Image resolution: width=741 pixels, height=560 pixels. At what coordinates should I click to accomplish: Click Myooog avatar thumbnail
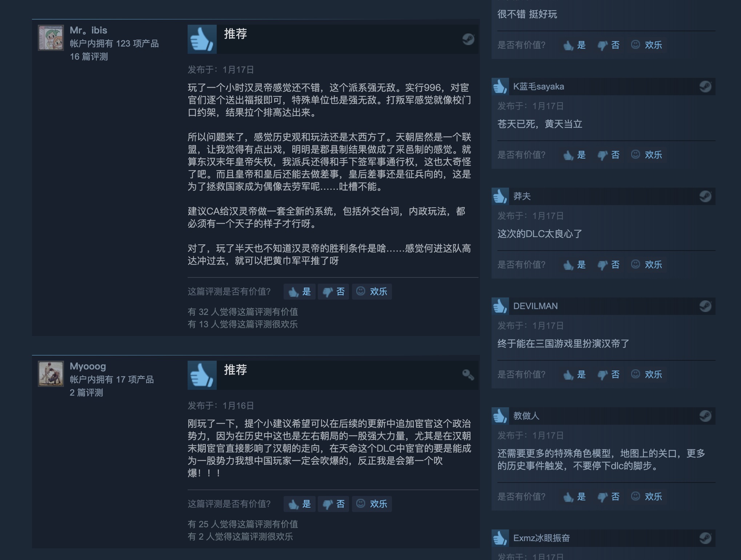(51, 373)
